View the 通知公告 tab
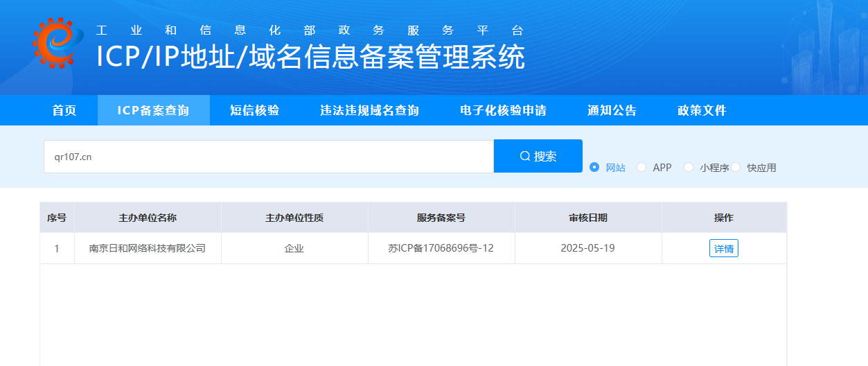 click(x=612, y=110)
